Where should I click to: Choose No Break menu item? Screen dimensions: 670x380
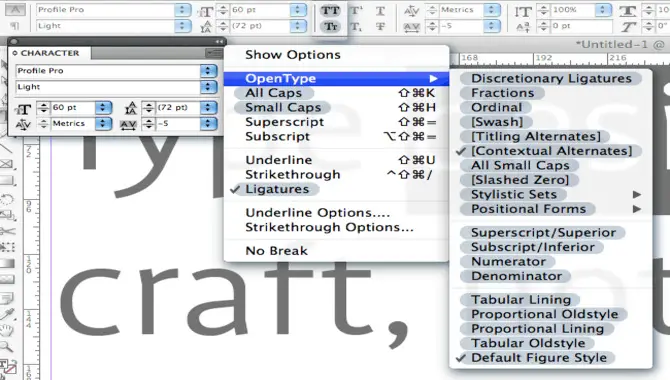tap(276, 251)
